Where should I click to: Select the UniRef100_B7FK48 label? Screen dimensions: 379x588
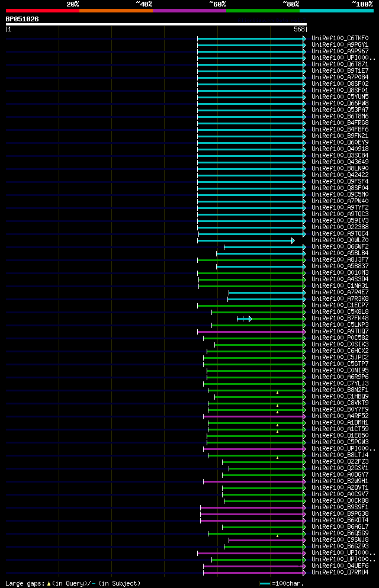340,318
